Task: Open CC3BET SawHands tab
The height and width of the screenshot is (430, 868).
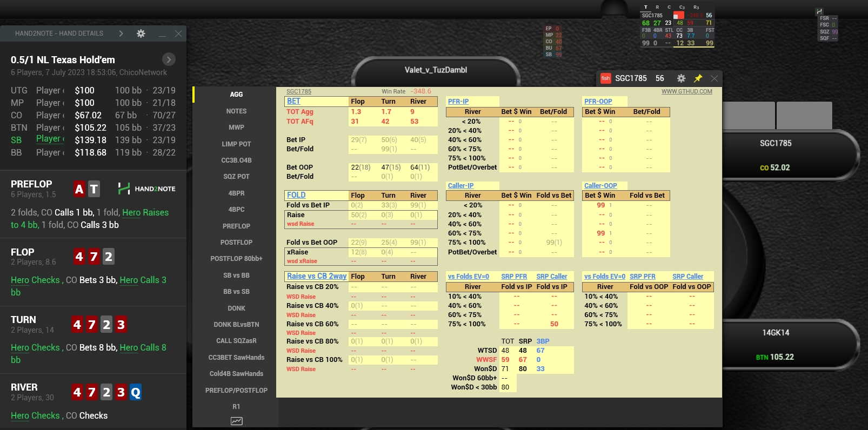Action: pos(236,358)
